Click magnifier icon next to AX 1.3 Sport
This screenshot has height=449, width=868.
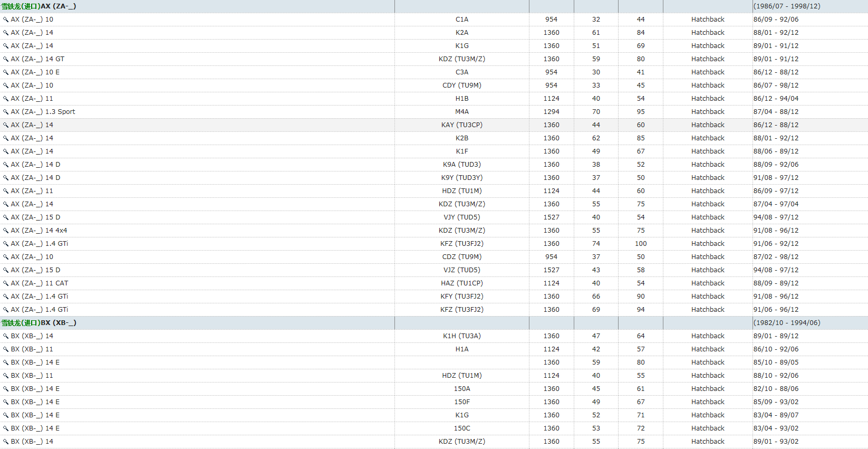pos(6,112)
